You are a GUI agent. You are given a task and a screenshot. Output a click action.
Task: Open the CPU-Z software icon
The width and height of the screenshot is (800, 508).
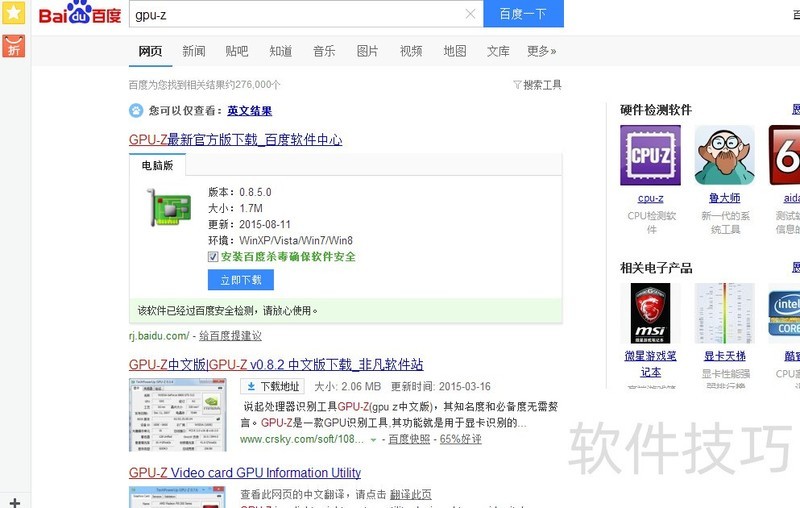point(650,155)
